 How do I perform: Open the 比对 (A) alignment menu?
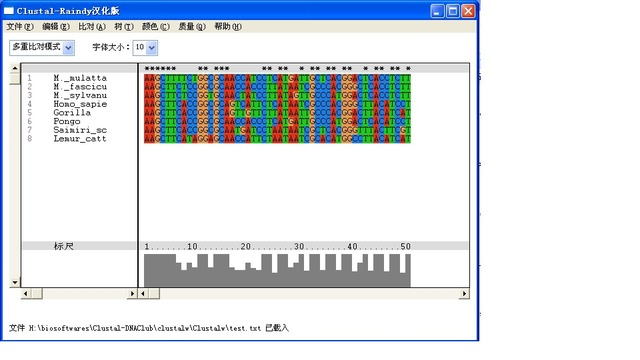92,27
